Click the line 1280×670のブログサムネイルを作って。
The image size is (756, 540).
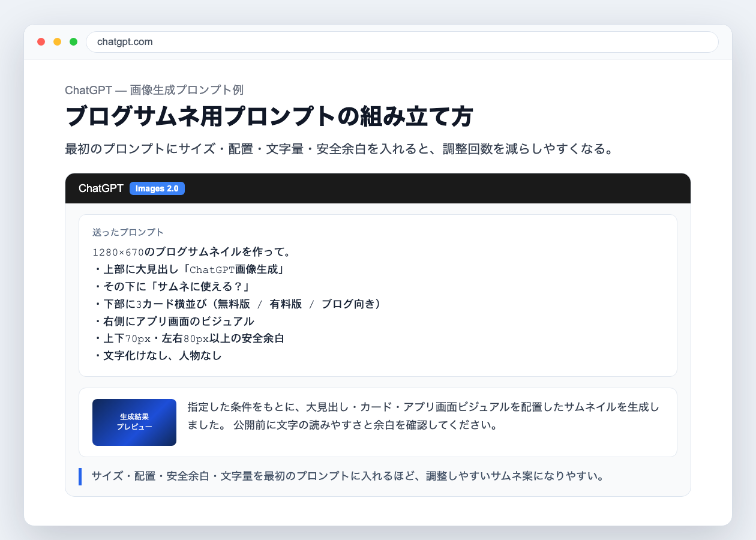pos(192,251)
